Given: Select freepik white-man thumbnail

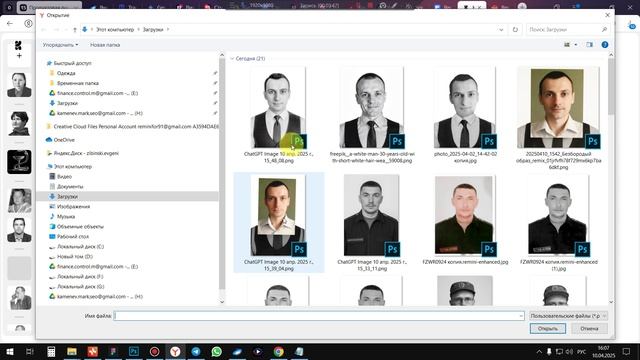Looking at the screenshot, I should [371, 108].
